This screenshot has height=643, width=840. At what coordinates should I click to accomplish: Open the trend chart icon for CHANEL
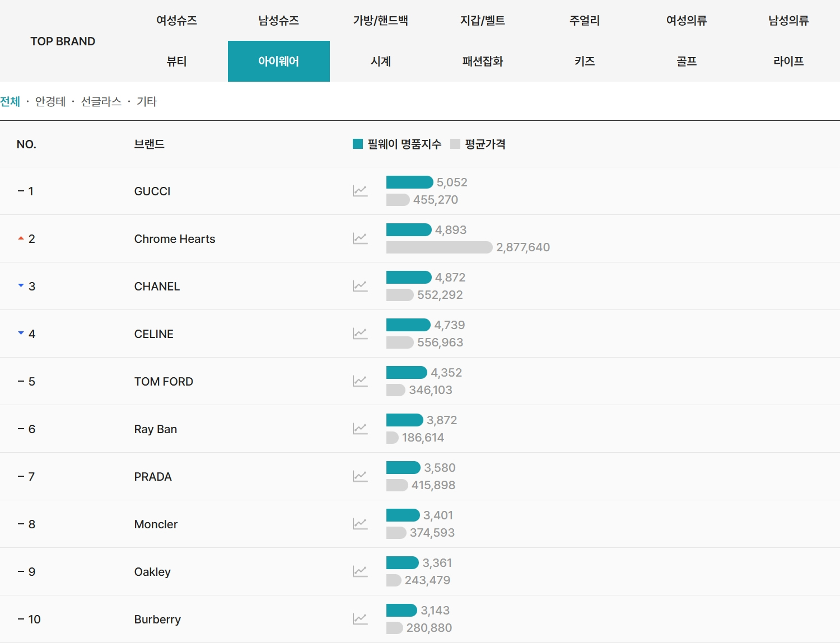point(360,286)
